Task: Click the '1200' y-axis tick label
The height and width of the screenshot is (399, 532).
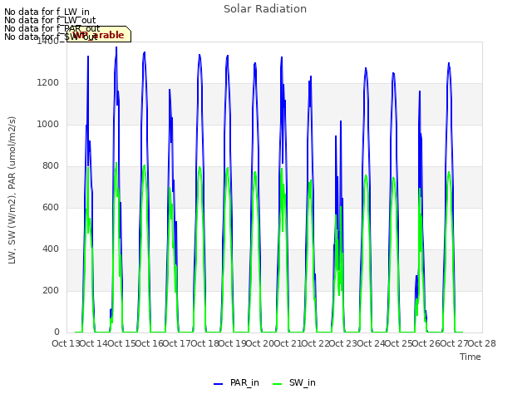Action: (x=48, y=83)
